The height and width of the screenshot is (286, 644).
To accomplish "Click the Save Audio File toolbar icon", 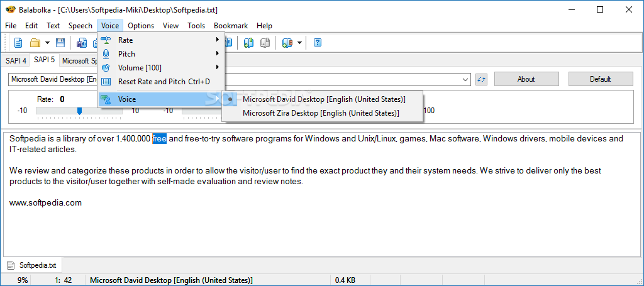I will coord(82,43).
